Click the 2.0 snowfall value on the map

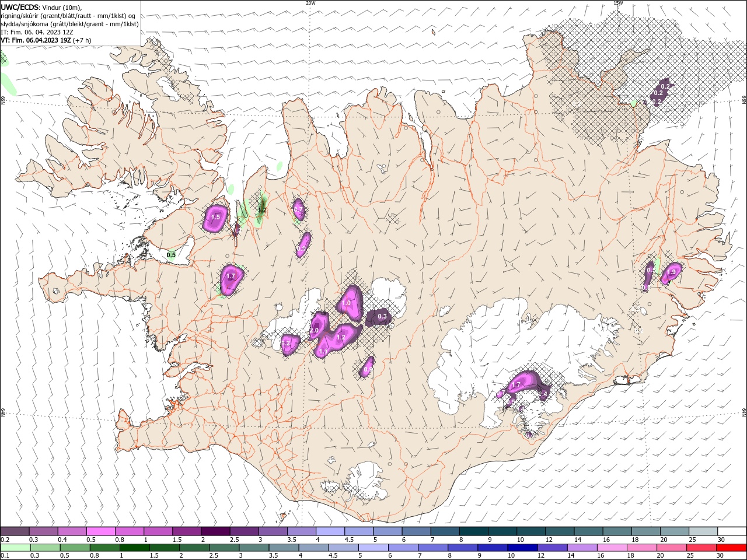(x=314, y=331)
